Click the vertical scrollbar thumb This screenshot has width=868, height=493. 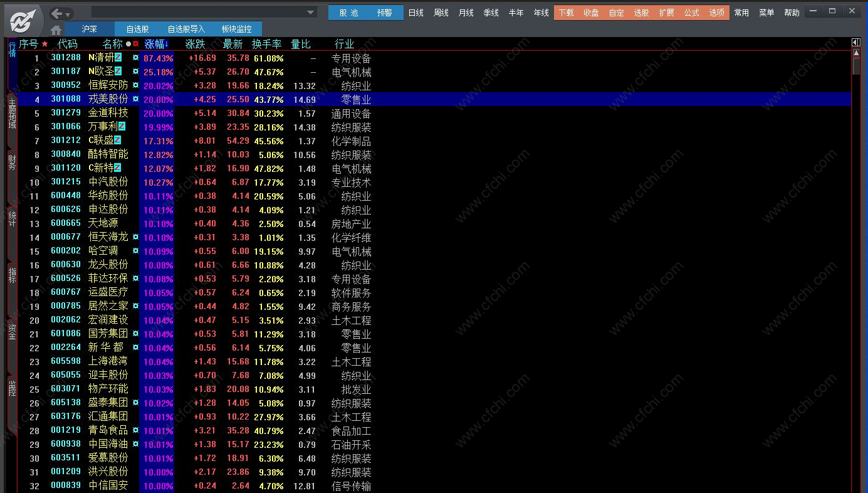click(856, 66)
